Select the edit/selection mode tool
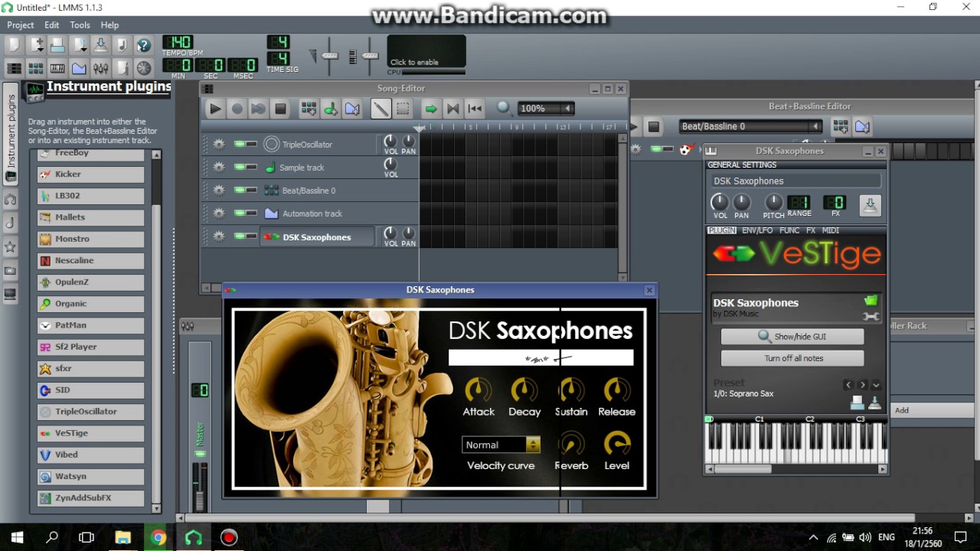 tap(403, 109)
